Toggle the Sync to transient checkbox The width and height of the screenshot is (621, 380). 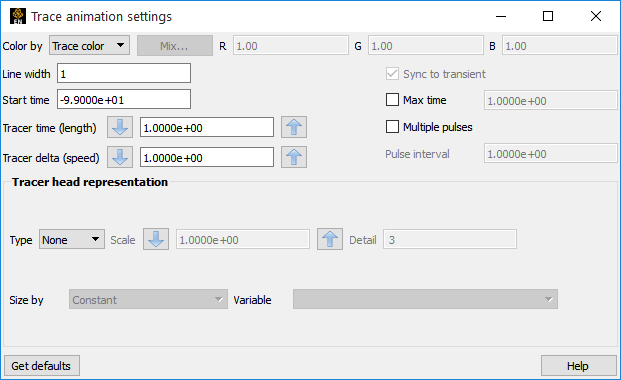click(392, 74)
